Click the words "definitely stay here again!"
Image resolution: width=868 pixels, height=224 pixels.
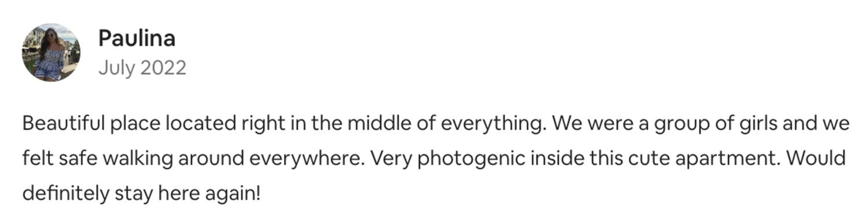point(141,193)
